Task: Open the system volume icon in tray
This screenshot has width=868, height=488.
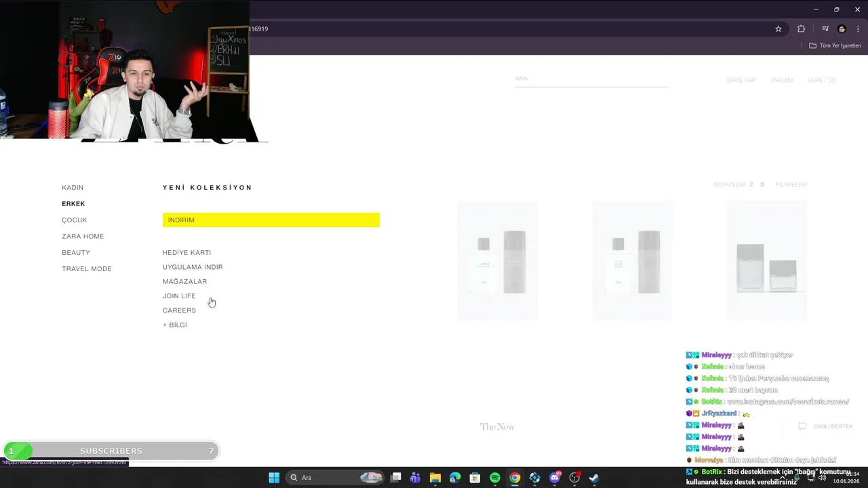Action: pos(823,478)
